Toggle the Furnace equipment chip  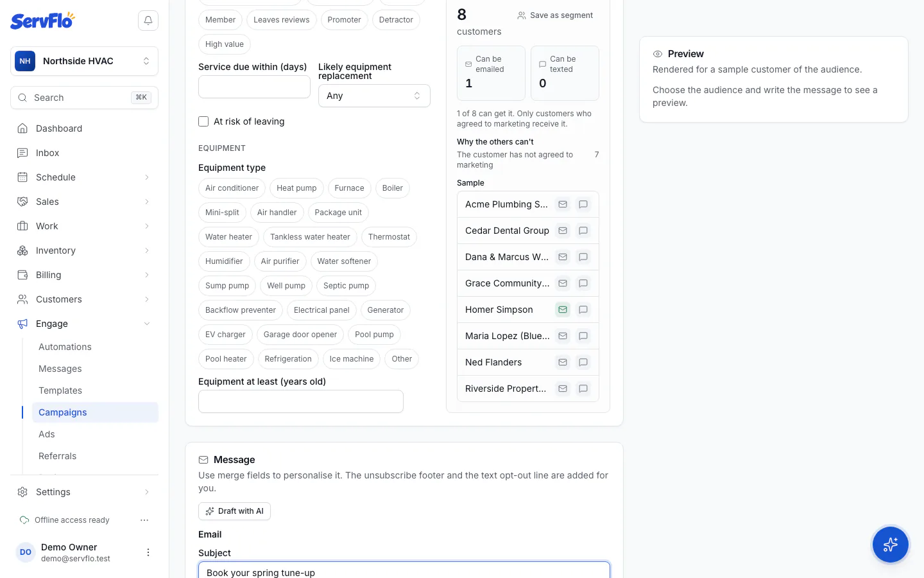click(x=349, y=188)
